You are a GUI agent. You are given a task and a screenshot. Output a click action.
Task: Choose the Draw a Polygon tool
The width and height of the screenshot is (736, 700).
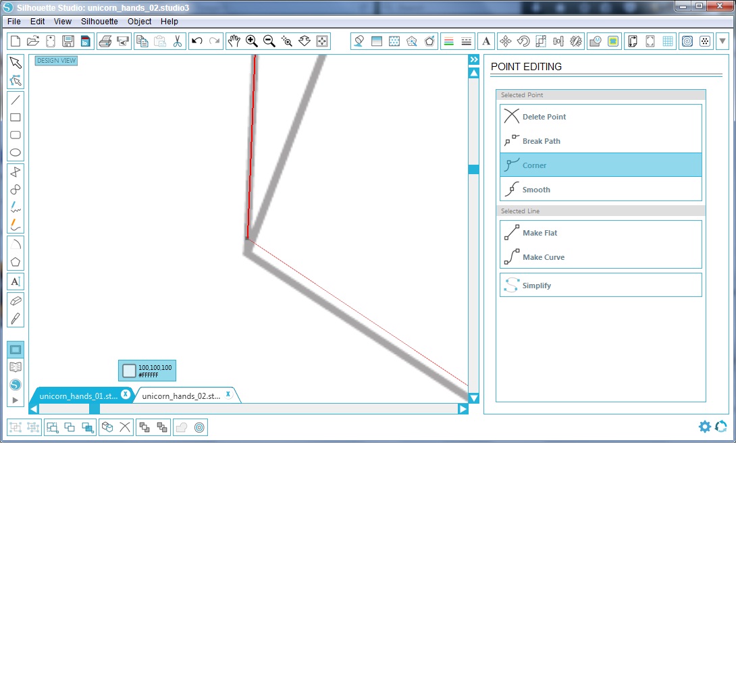[x=16, y=171]
